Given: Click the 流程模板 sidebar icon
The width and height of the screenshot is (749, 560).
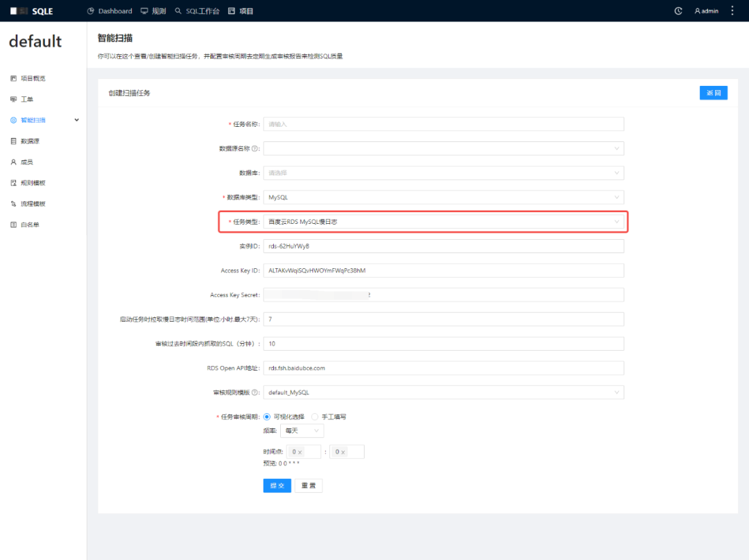Looking at the screenshot, I should (x=13, y=204).
